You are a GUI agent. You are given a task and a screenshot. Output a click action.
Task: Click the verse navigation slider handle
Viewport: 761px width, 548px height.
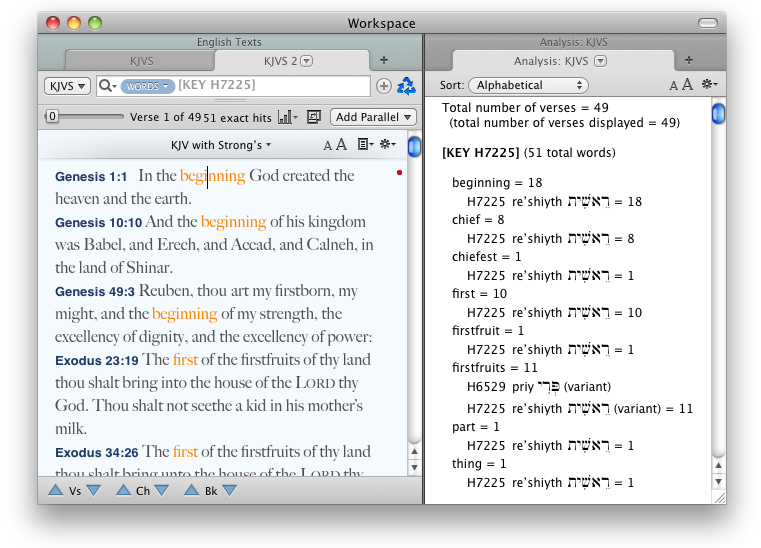pyautogui.click(x=52, y=117)
